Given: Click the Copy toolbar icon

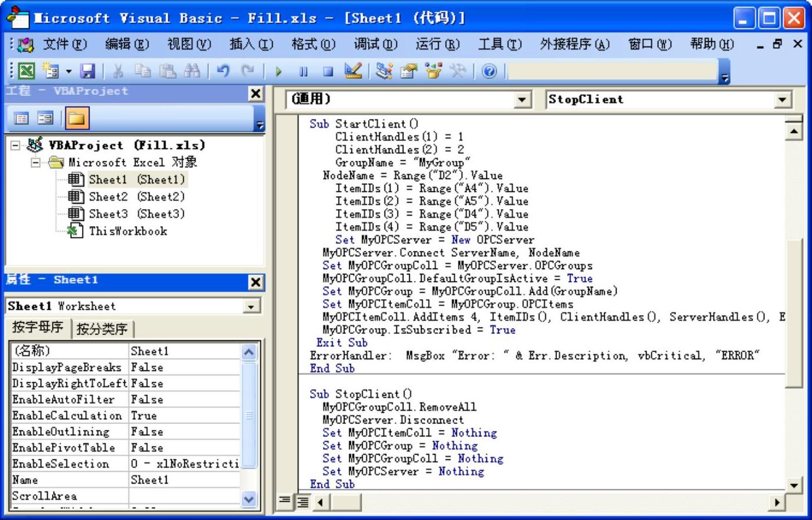Looking at the screenshot, I should click(x=142, y=71).
